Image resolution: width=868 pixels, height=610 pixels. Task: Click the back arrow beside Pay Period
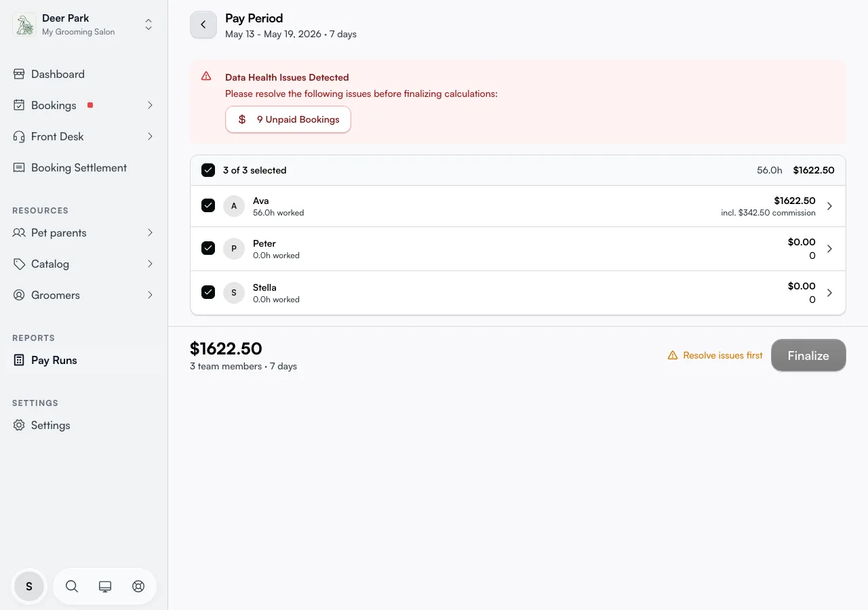203,25
